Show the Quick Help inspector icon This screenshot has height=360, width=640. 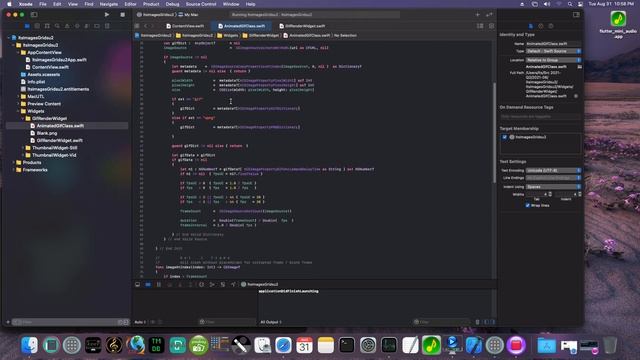[551, 26]
